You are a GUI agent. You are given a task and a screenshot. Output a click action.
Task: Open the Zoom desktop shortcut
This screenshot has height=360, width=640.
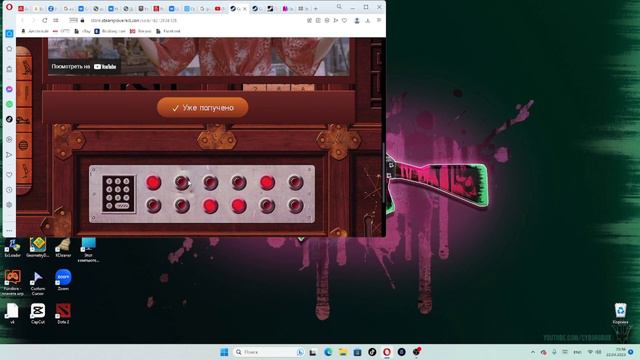click(63, 280)
